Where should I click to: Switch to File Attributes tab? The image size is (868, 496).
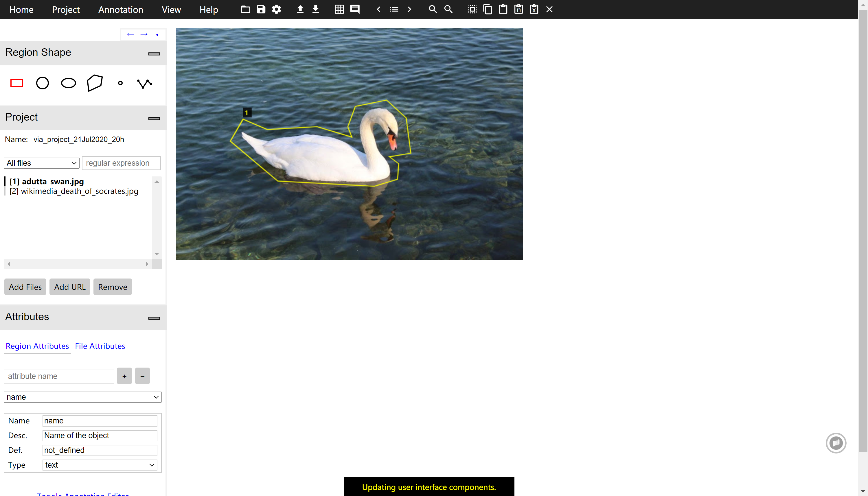tap(100, 346)
